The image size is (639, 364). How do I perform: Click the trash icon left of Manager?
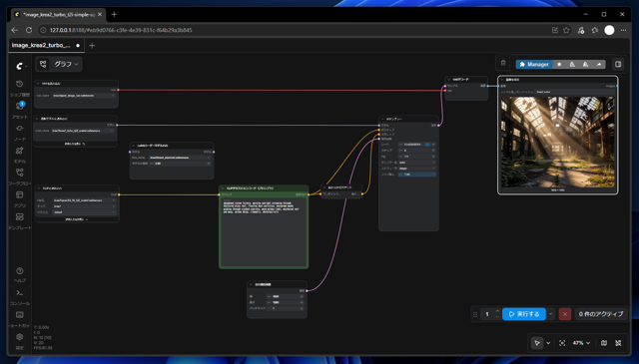(x=503, y=63)
